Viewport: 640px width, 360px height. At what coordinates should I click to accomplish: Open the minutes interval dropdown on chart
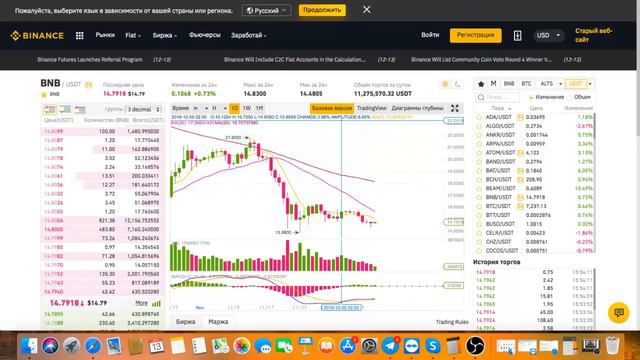point(200,108)
